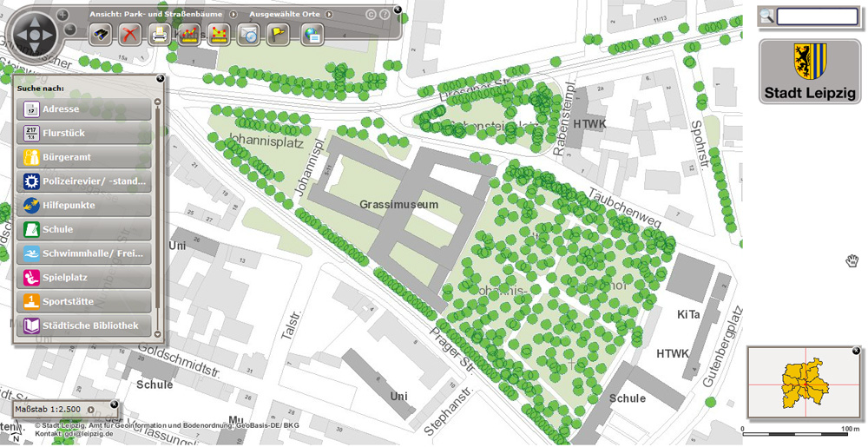The height and width of the screenshot is (447, 868).
Task: Click the yellow flag marker tool
Action: tap(278, 35)
